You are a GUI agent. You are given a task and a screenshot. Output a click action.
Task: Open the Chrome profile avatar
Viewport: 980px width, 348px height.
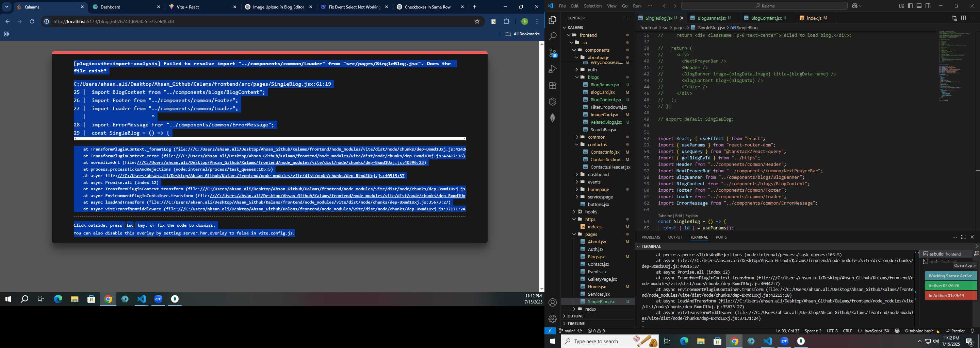(x=524, y=22)
